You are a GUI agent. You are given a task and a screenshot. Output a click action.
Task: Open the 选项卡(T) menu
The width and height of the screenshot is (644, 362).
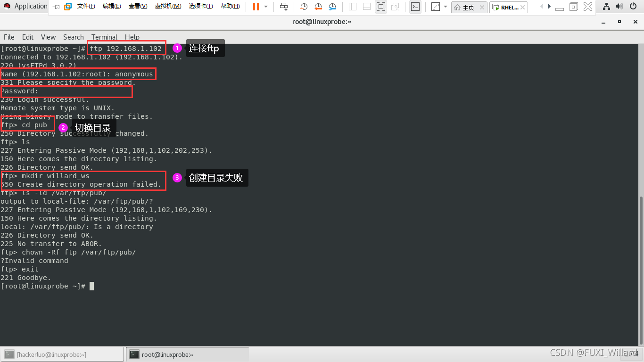pyautogui.click(x=201, y=7)
